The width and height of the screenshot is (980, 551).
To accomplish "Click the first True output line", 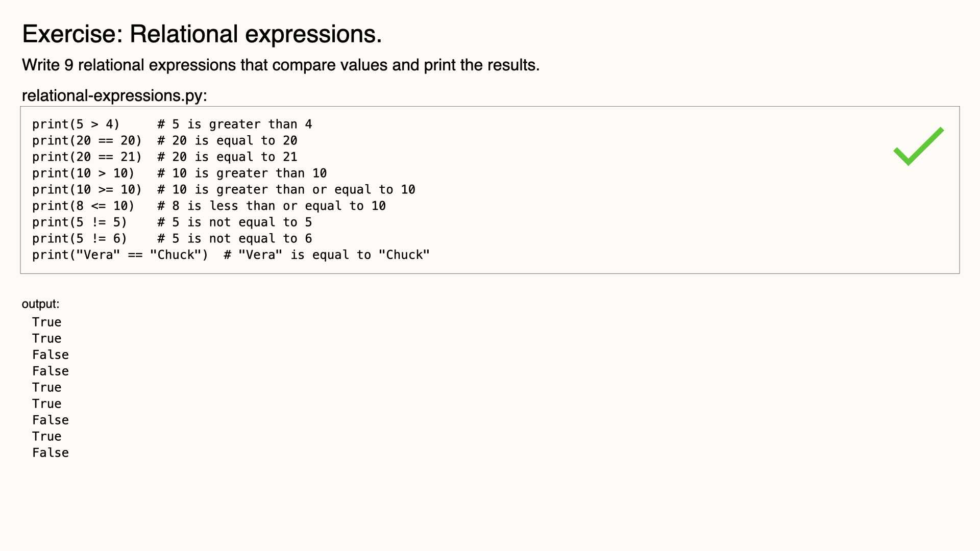I will (x=47, y=322).
